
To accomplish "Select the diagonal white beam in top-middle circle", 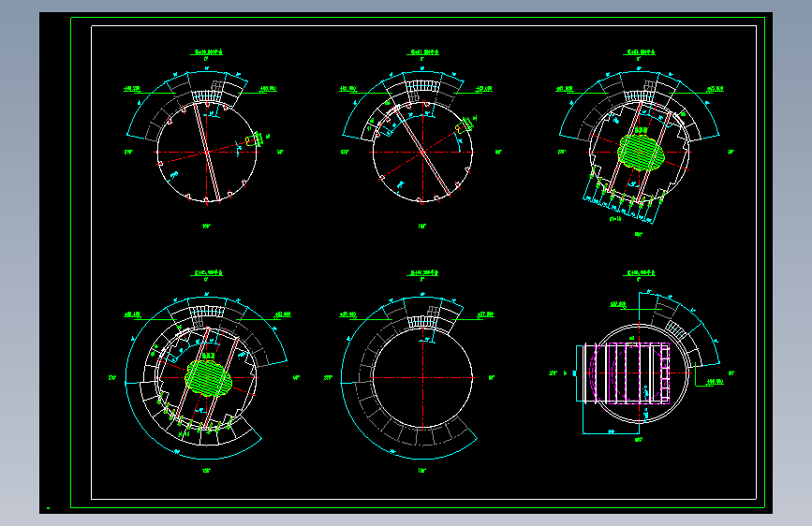I will (423, 151).
